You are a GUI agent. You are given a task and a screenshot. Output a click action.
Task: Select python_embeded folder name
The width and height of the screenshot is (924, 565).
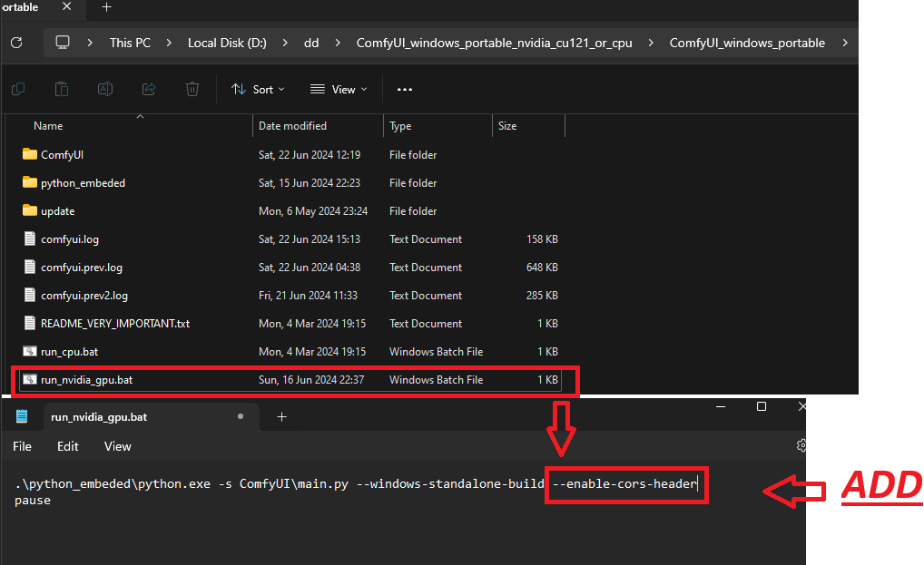[x=83, y=183]
